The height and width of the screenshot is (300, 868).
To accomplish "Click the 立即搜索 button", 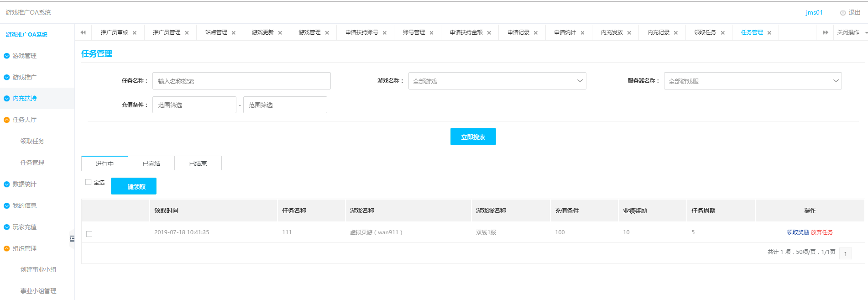I will 473,137.
